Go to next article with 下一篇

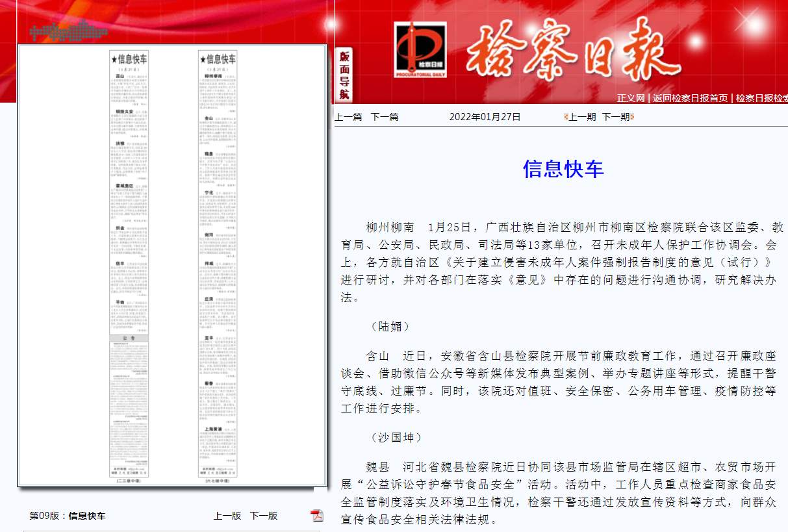[x=385, y=117]
